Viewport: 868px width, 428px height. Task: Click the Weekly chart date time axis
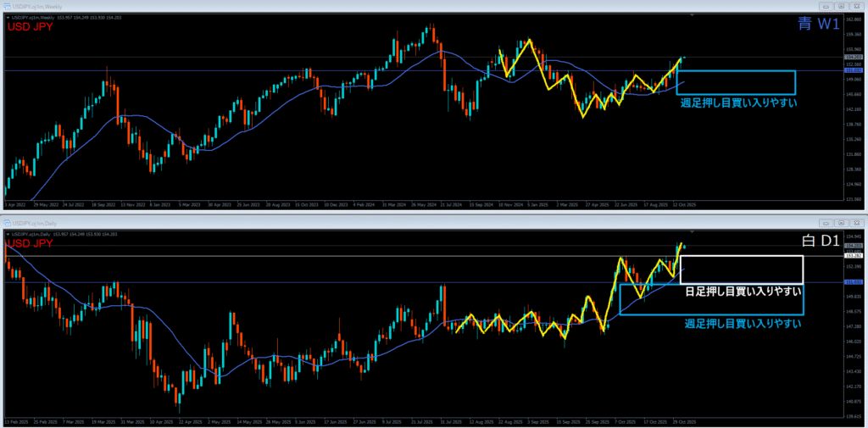(339, 204)
